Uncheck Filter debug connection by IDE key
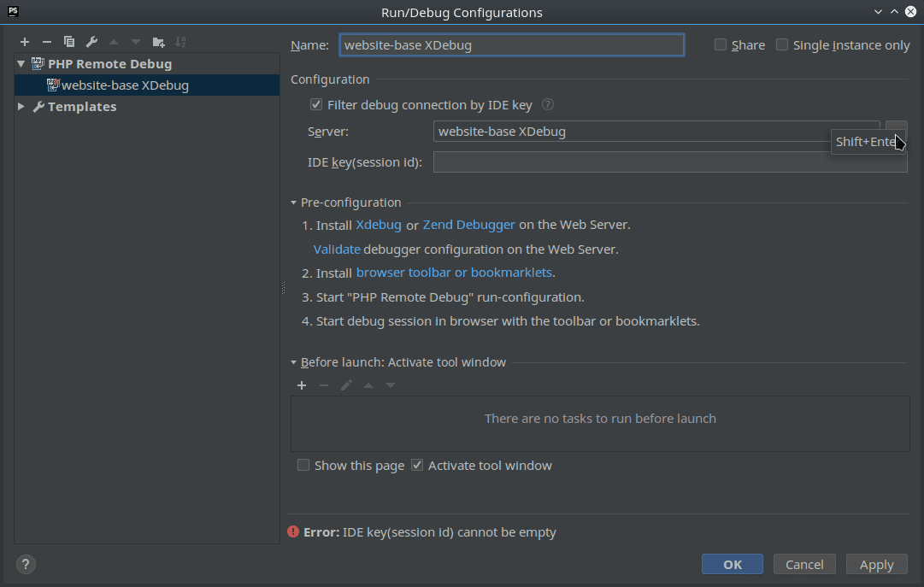The image size is (924, 587). pyautogui.click(x=316, y=104)
